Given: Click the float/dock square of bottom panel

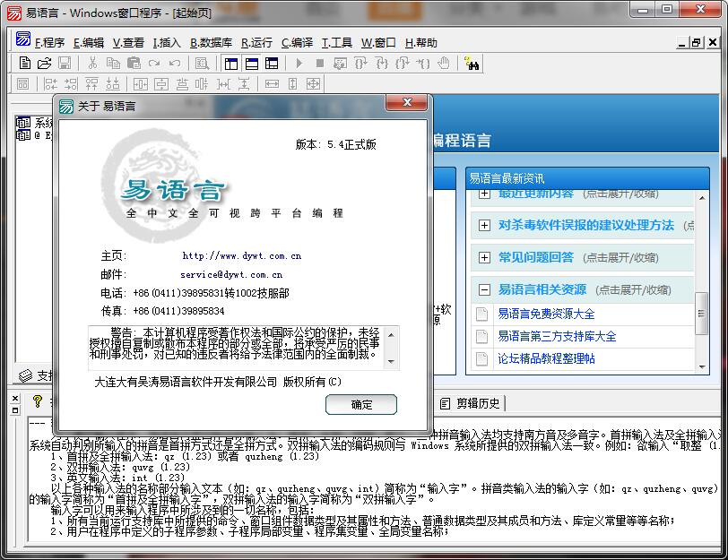Looking at the screenshot, I should click(15, 410).
